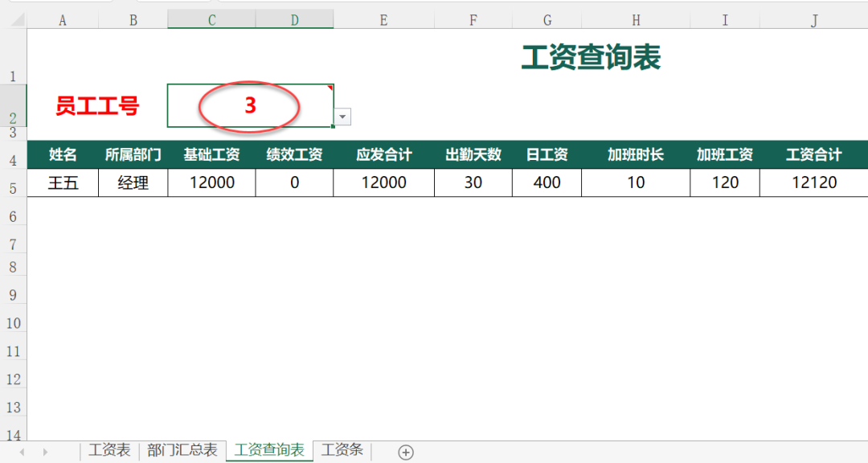
Task: Open the data validation dropdown beside cell D2
Action: 342,117
